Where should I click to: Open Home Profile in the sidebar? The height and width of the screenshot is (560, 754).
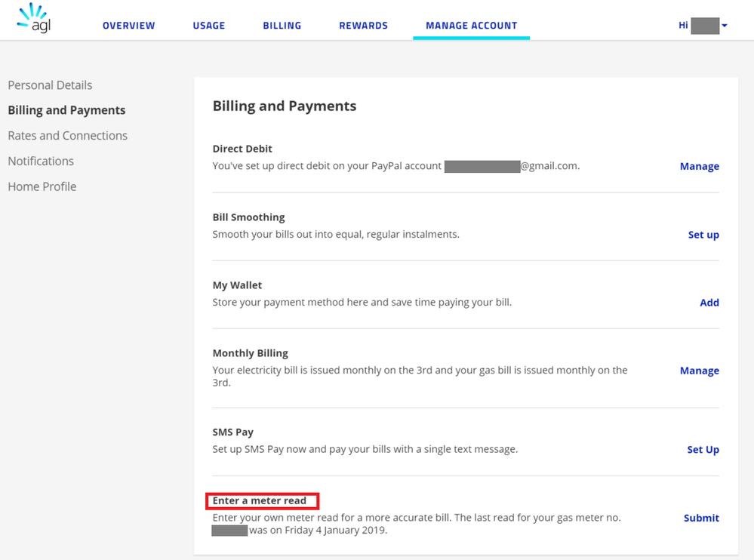(42, 186)
